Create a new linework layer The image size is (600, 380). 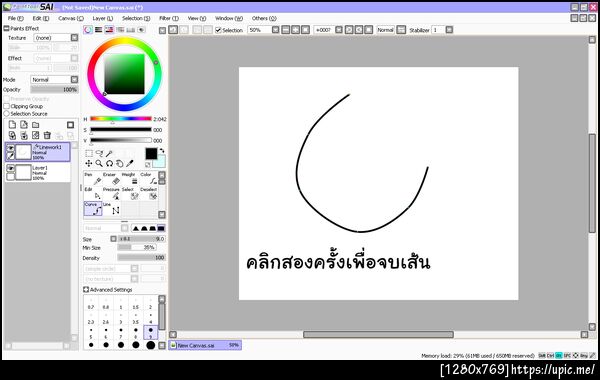point(24,125)
